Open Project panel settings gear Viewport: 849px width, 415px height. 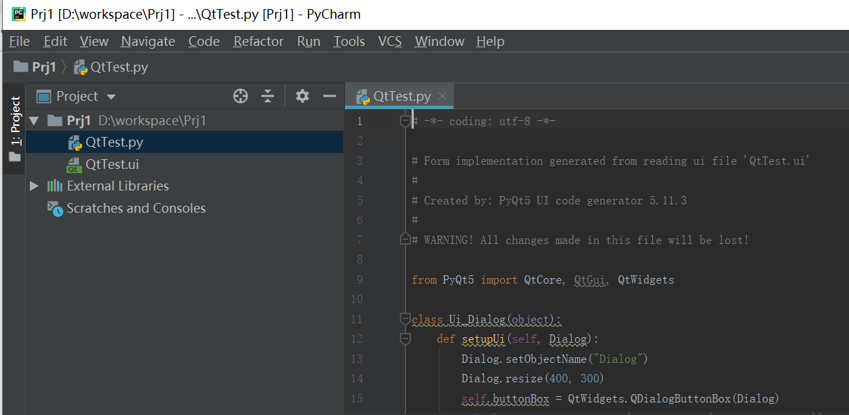pyautogui.click(x=302, y=96)
